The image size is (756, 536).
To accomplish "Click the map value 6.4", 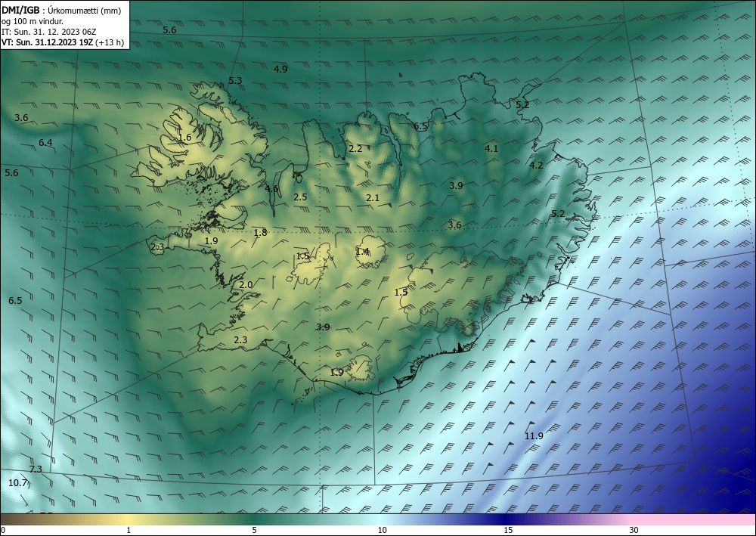I will click(45, 142).
